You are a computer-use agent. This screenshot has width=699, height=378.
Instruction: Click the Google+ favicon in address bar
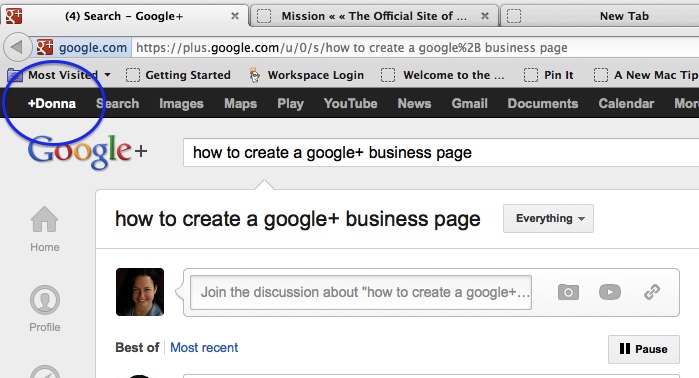(45, 47)
